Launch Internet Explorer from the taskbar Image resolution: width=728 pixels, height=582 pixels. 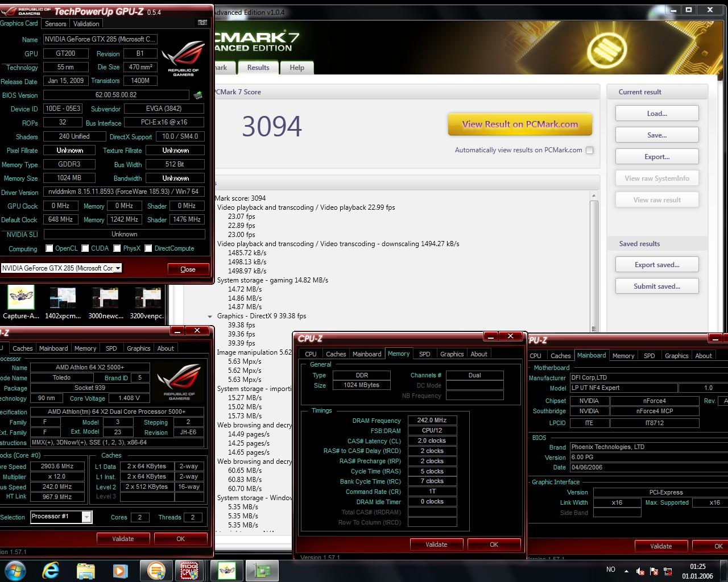pos(51,570)
